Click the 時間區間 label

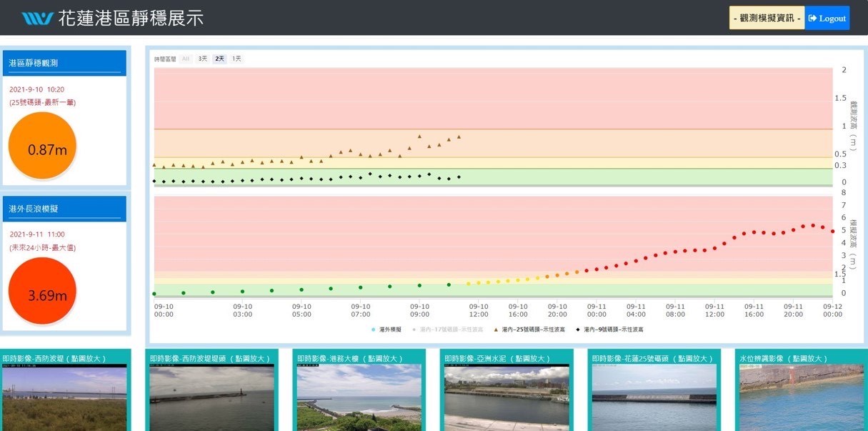pos(164,59)
